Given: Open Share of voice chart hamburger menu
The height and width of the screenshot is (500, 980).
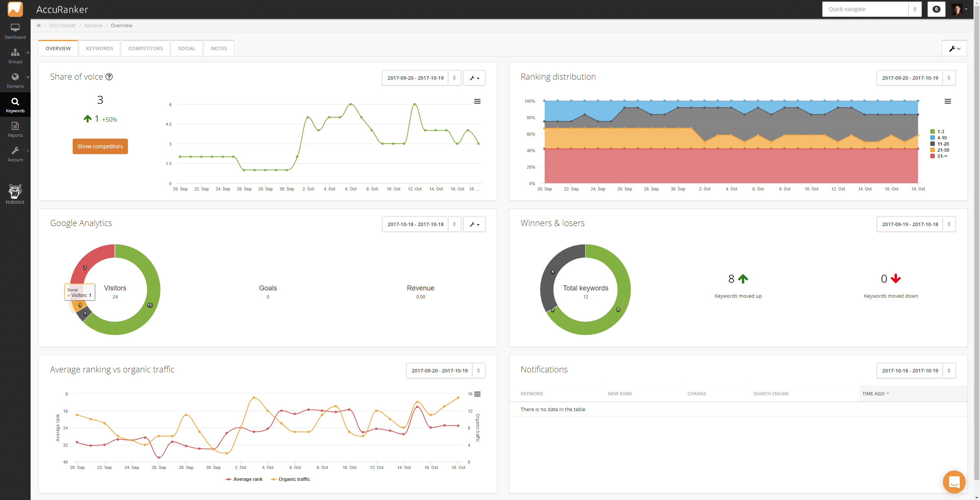Looking at the screenshot, I should pos(477,102).
